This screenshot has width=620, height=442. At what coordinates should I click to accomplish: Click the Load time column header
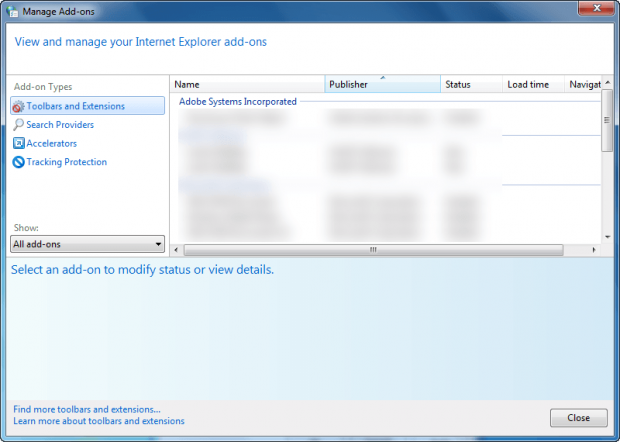click(533, 84)
